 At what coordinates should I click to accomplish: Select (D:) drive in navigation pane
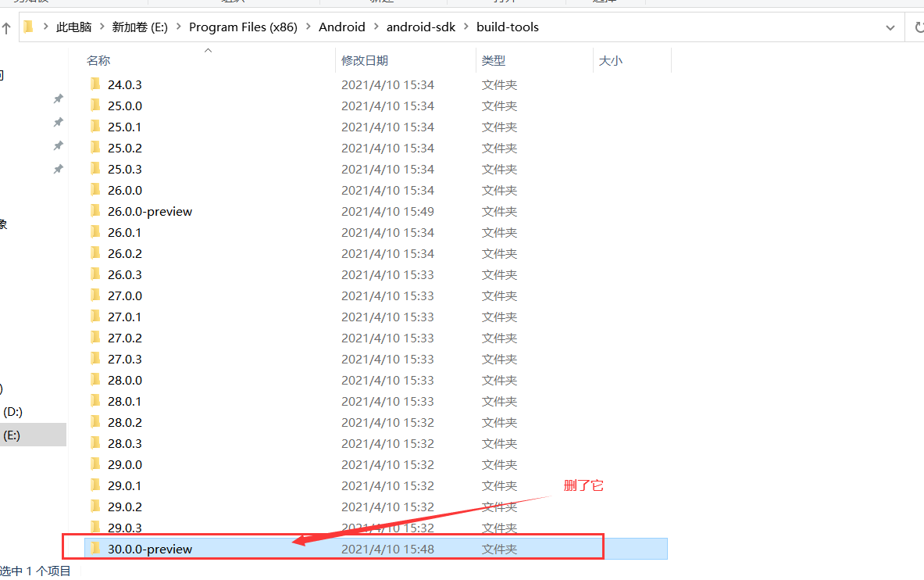click(13, 411)
